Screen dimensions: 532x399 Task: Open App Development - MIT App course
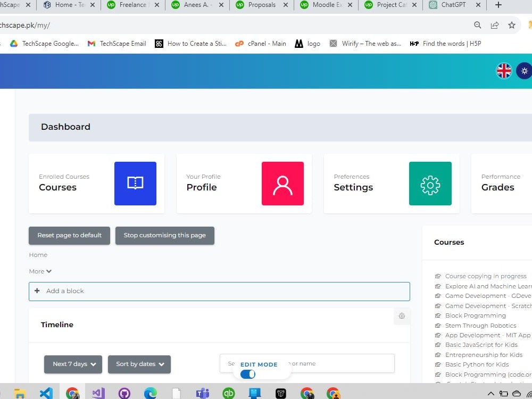click(x=488, y=335)
